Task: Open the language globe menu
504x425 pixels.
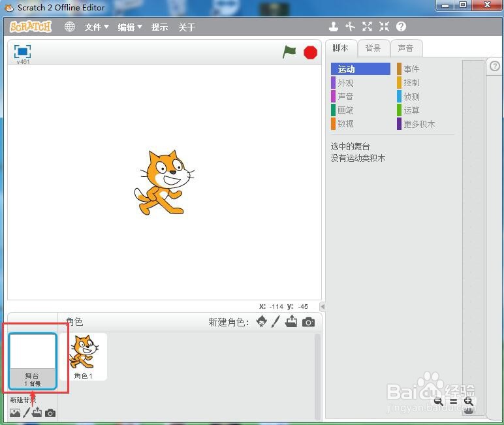Action: [70, 27]
